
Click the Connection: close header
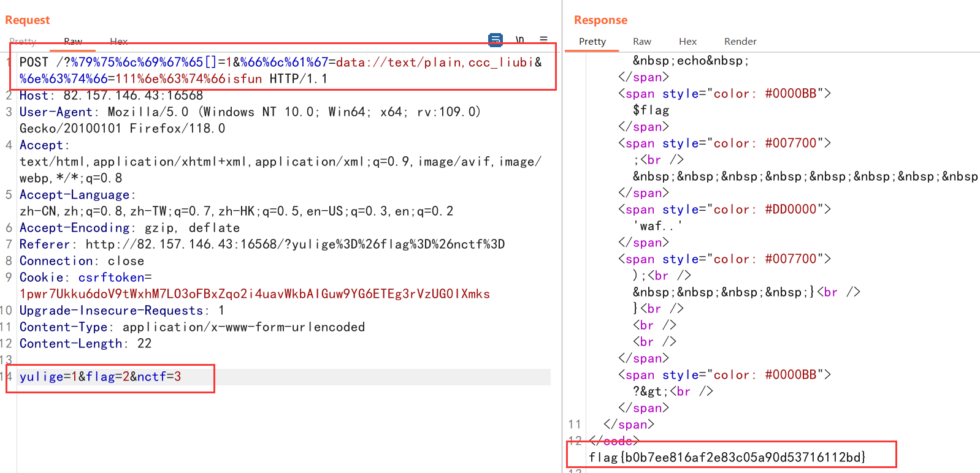82,261
